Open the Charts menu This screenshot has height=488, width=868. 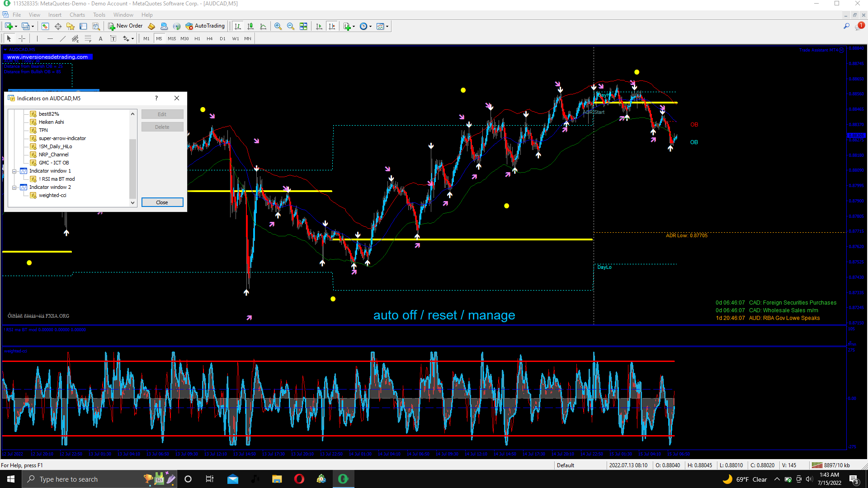[77, 15]
